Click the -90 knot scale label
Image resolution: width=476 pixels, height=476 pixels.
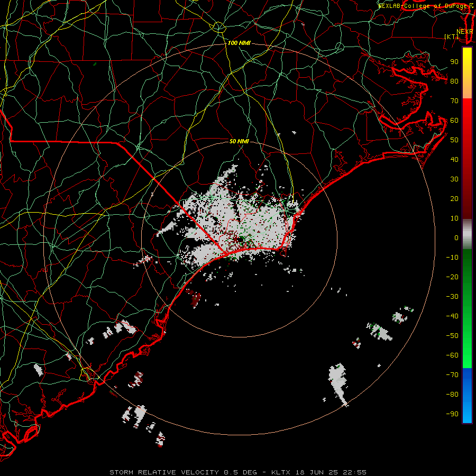click(452, 414)
